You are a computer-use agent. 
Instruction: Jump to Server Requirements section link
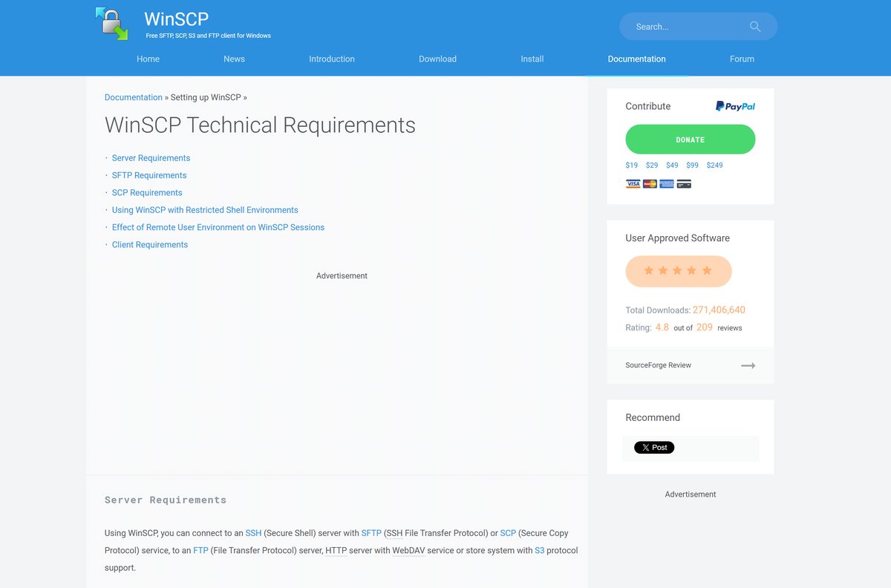coord(151,158)
